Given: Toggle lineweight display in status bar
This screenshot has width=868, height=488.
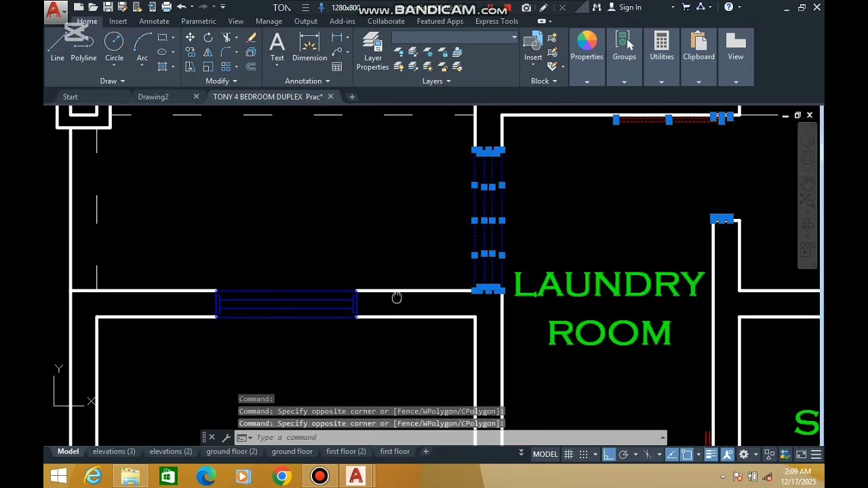Looking at the screenshot, I should click(x=711, y=454).
